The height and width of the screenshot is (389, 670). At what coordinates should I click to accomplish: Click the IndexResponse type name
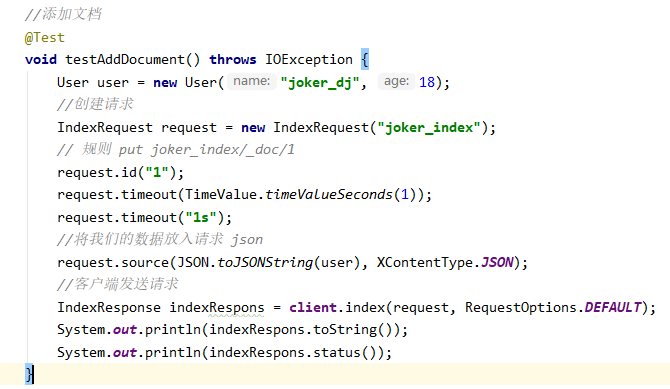click(x=109, y=308)
